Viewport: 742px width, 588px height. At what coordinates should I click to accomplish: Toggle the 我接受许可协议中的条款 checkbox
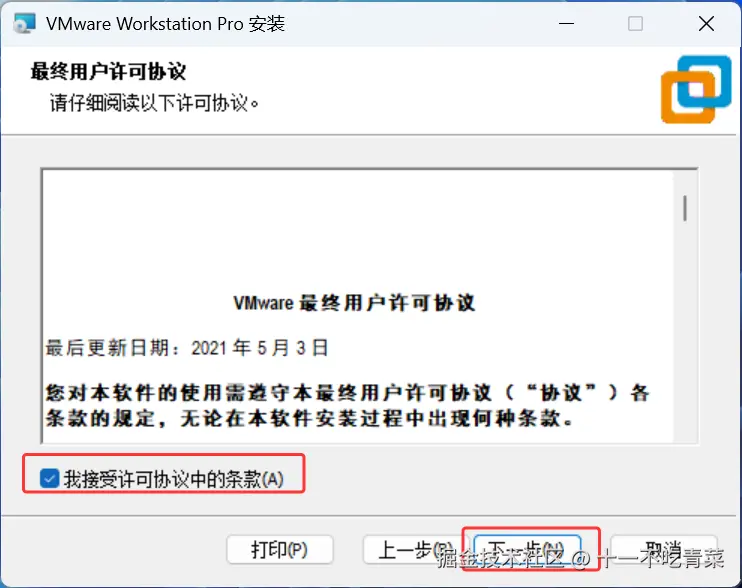click(49, 478)
